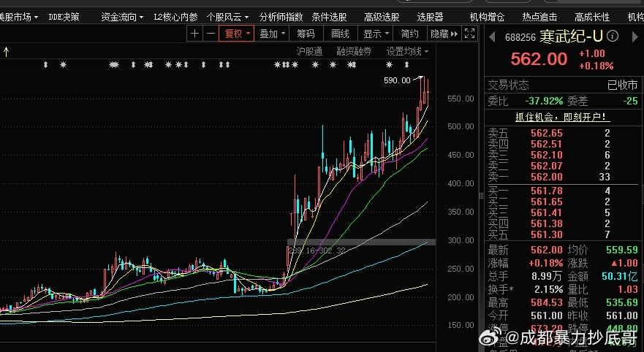This screenshot has width=644, height=352.
Task: Open the 叠加 overlay dropdown
Action: (272, 34)
